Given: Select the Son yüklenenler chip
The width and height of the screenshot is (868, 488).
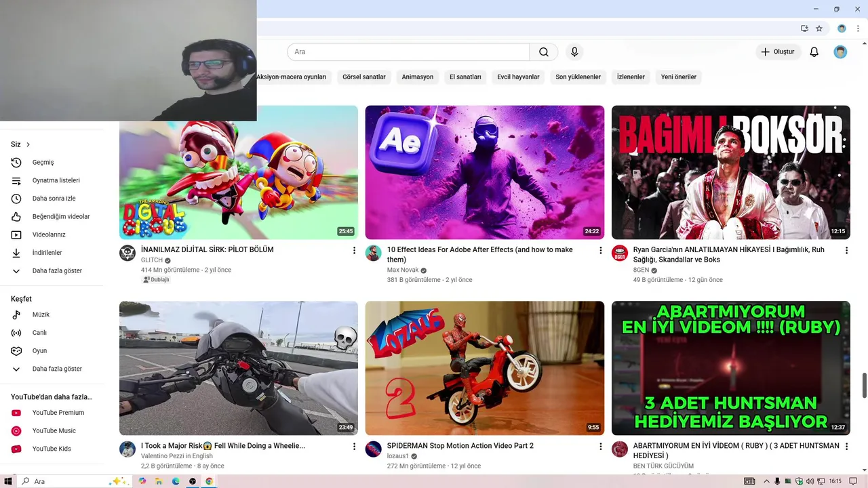Looking at the screenshot, I should coord(578,77).
